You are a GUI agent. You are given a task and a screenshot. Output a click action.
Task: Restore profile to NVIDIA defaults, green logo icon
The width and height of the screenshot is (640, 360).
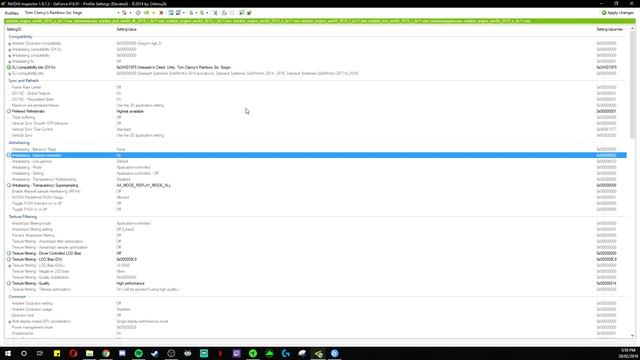(146, 13)
